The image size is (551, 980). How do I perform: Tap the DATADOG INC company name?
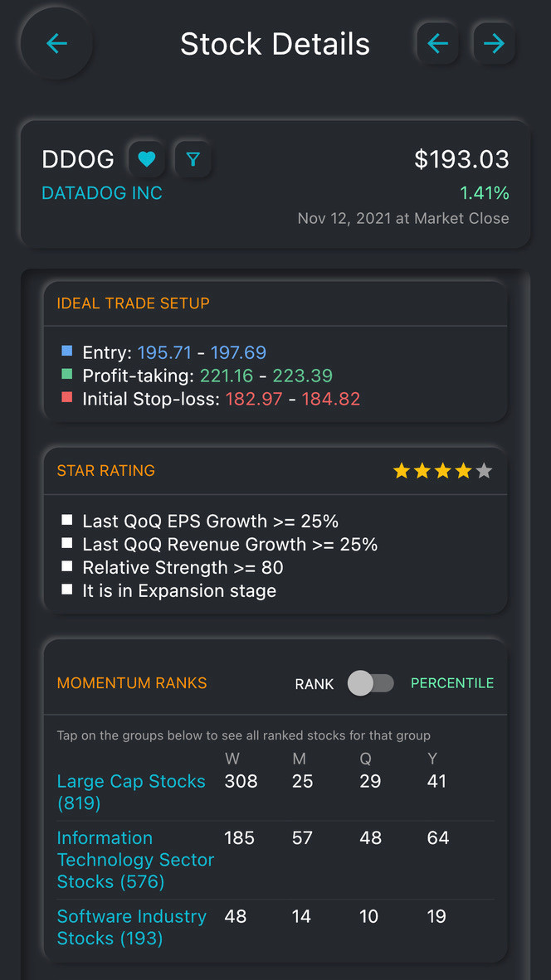(x=102, y=193)
